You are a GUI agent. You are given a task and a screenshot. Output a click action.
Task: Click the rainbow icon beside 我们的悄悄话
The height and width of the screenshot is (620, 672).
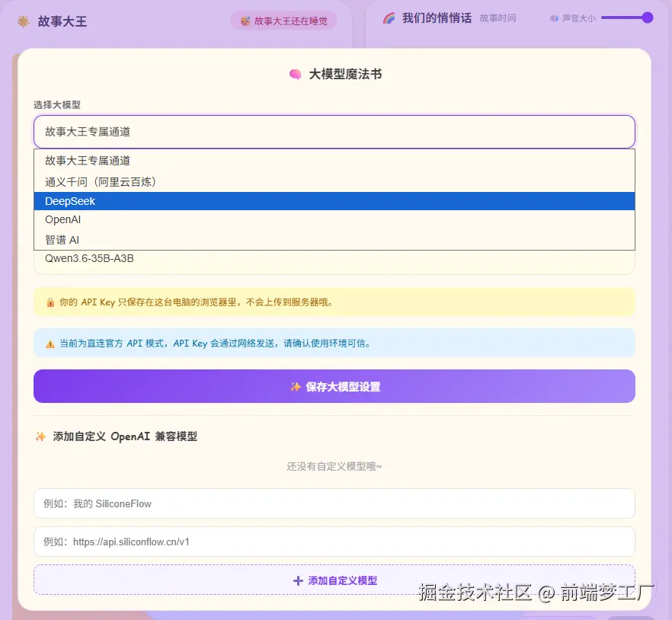click(x=389, y=18)
